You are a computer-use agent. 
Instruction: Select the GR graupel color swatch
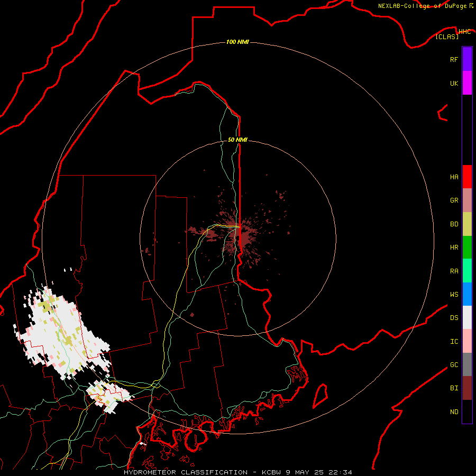tap(467, 200)
